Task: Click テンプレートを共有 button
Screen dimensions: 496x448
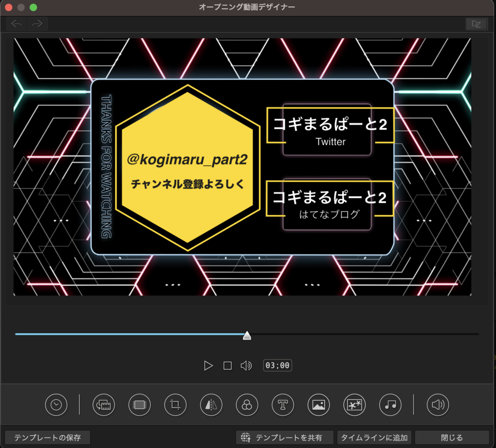Action: tap(285, 438)
